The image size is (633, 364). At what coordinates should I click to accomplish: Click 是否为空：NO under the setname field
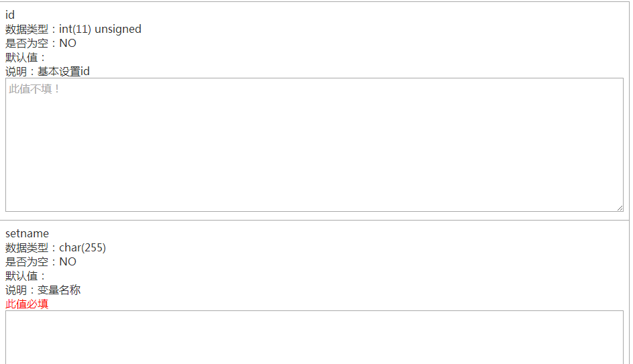pos(41,261)
